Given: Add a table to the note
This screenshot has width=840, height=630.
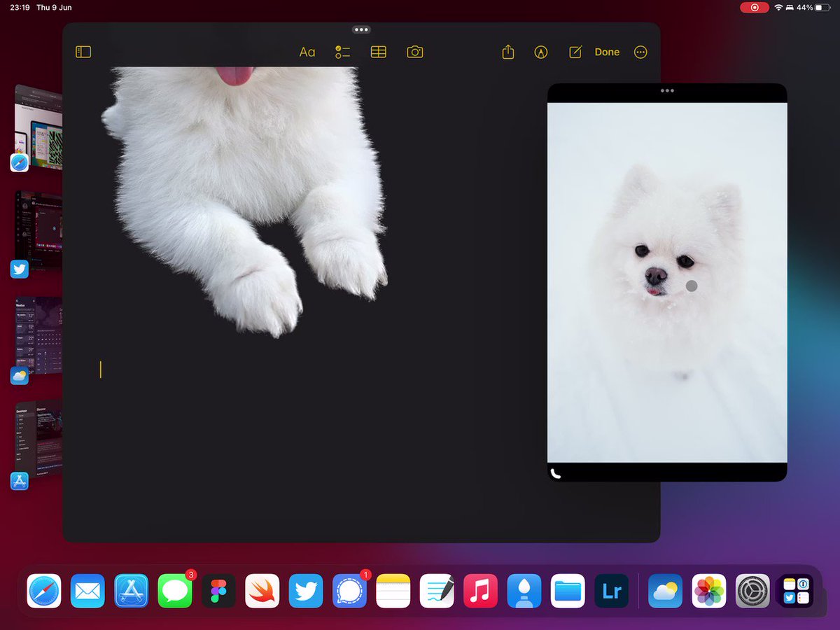Looking at the screenshot, I should pos(379,52).
